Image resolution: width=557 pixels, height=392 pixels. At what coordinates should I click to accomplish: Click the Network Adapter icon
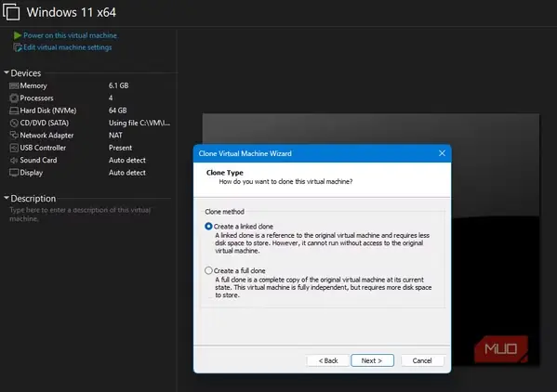point(14,136)
